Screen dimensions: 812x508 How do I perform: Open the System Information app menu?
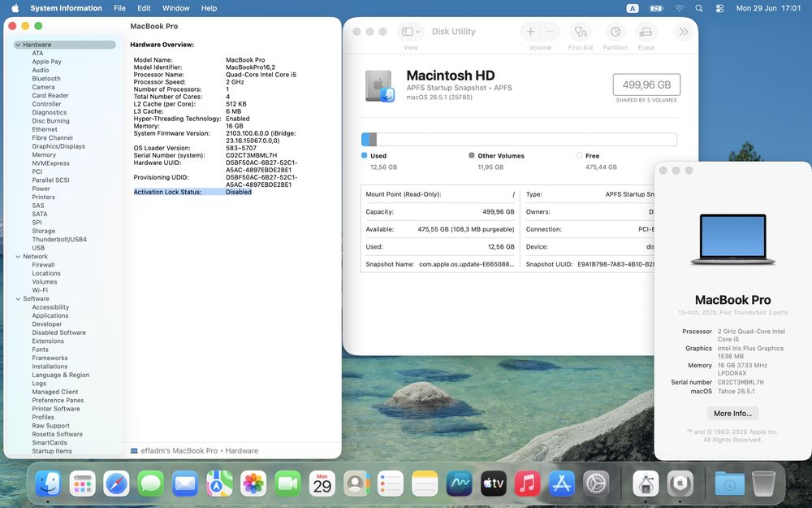click(67, 8)
